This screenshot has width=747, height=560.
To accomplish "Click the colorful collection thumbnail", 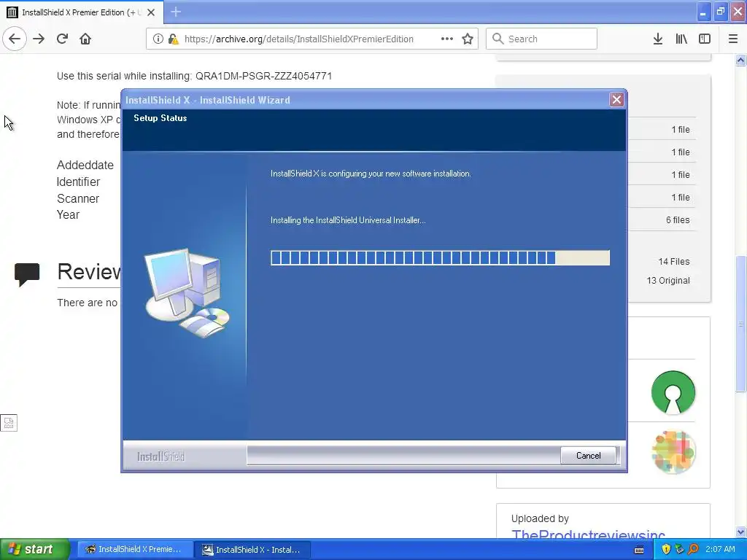I will coord(673,452).
